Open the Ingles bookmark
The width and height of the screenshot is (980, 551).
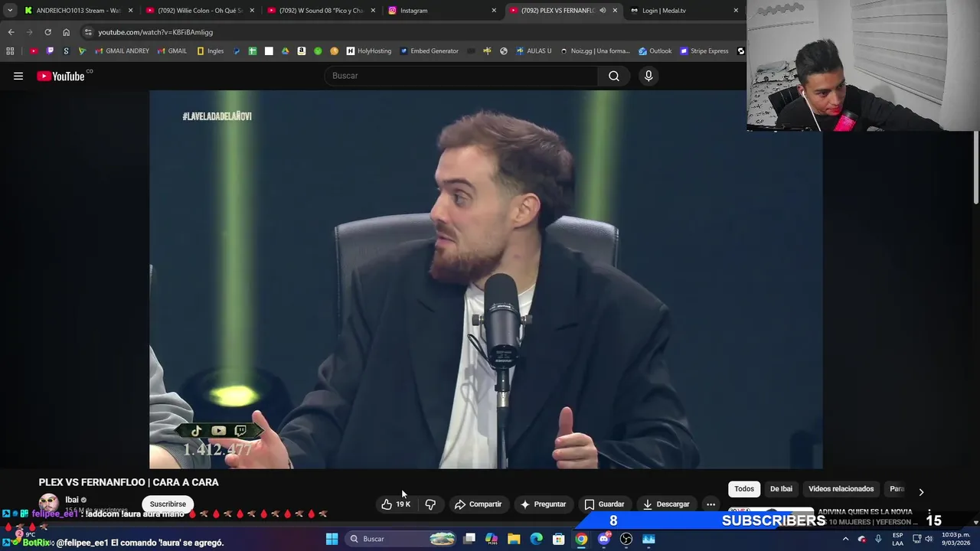(211, 51)
